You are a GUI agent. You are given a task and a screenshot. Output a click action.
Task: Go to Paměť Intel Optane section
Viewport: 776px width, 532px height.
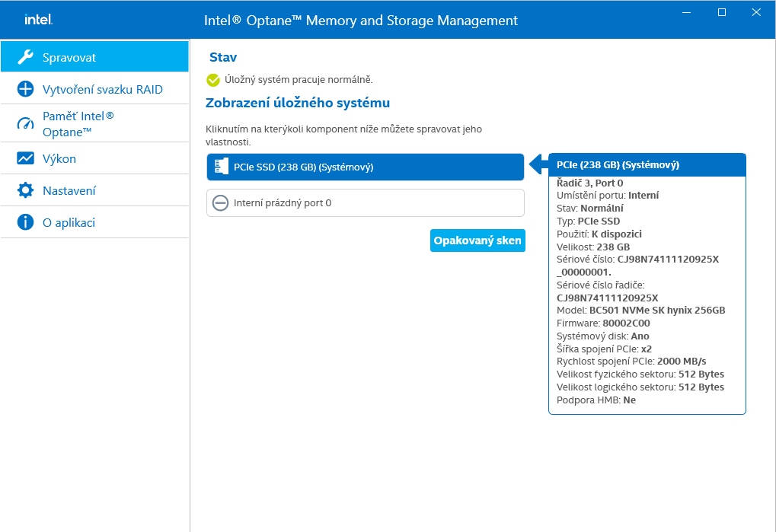tap(95, 123)
